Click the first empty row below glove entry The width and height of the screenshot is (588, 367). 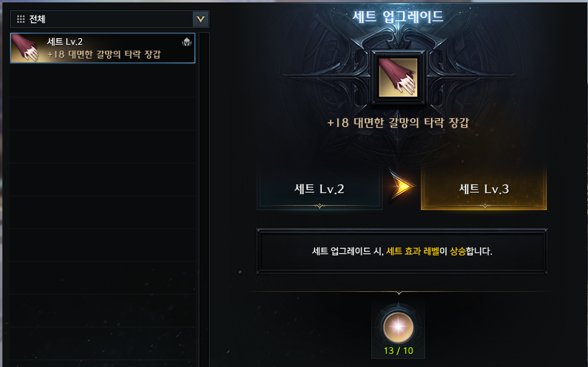click(x=103, y=81)
